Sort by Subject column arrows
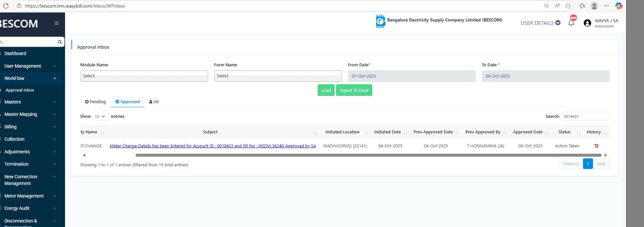Screen dimensions: 644x227 pos(315,133)
